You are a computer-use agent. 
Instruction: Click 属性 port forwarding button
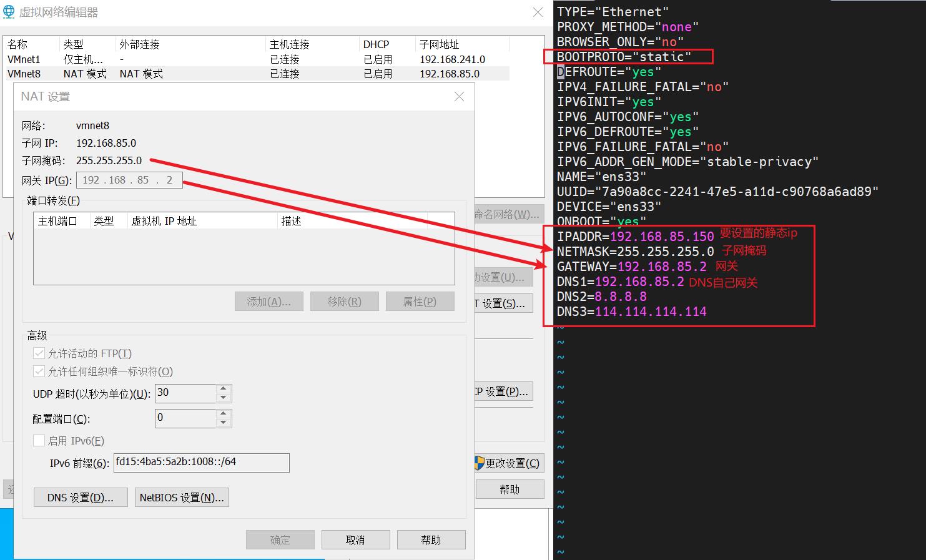click(x=420, y=302)
